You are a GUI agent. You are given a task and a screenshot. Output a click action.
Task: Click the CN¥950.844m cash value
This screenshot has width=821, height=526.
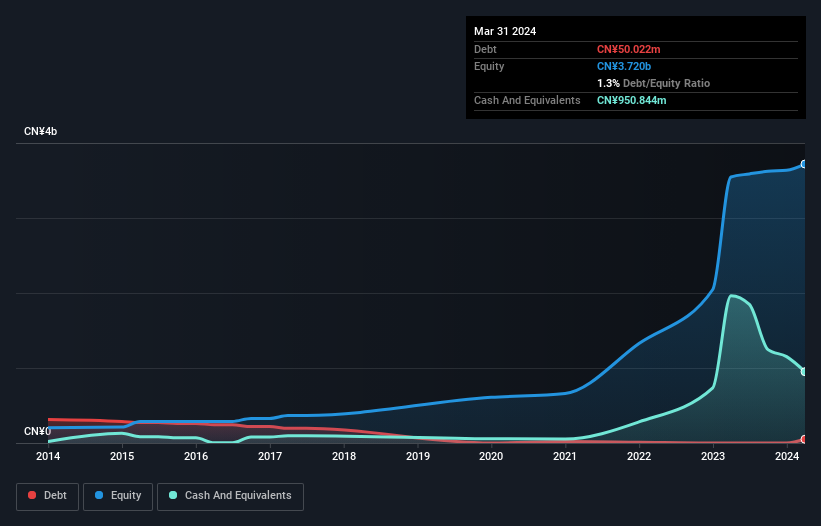coord(631,100)
